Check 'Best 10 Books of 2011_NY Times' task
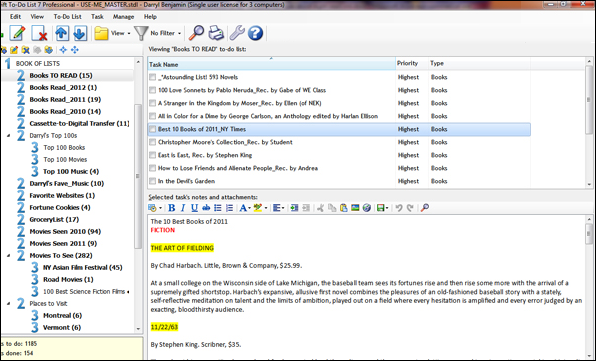Image resolution: width=596 pixels, height=361 pixels. (152, 129)
